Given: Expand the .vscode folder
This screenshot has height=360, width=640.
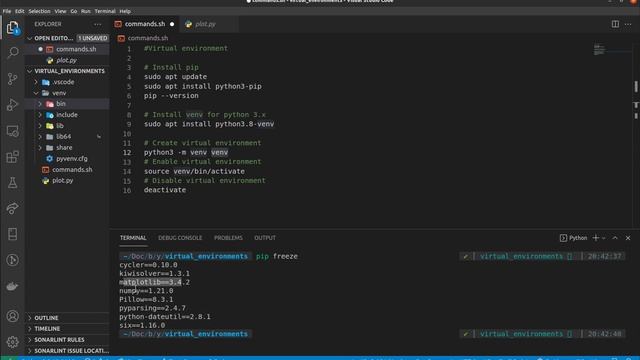Looking at the screenshot, I should pyautogui.click(x=36, y=82).
